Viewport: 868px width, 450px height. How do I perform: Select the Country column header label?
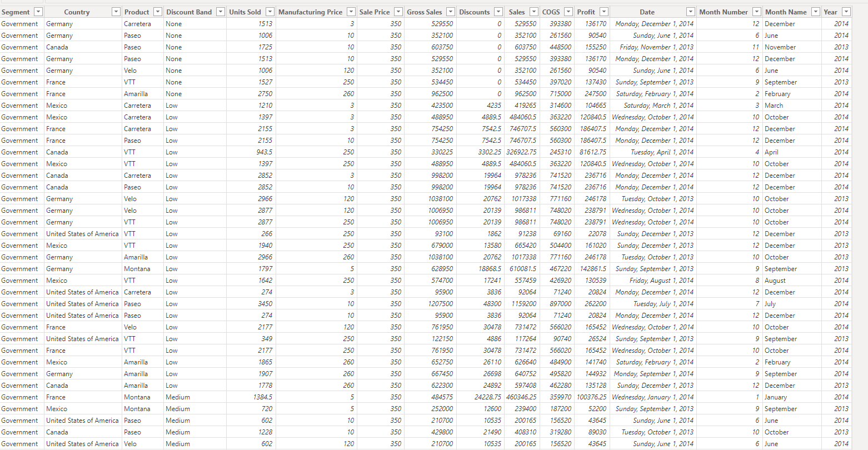(77, 12)
